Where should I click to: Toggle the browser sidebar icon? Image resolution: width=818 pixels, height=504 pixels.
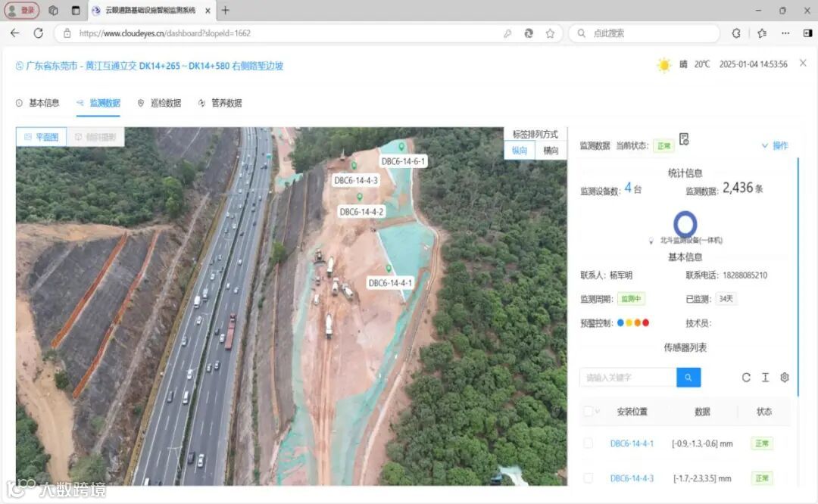807,33
